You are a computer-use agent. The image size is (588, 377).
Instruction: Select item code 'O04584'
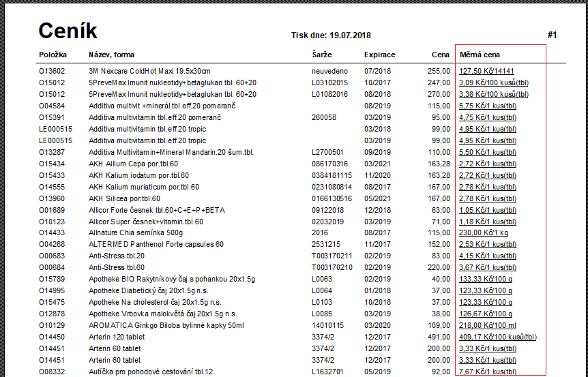coord(52,106)
